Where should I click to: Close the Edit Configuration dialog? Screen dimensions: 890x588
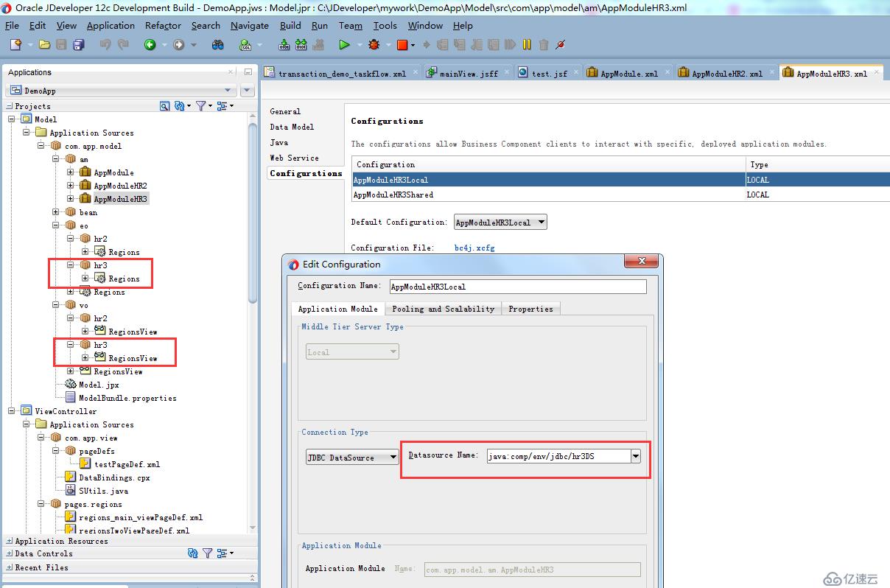(x=641, y=262)
